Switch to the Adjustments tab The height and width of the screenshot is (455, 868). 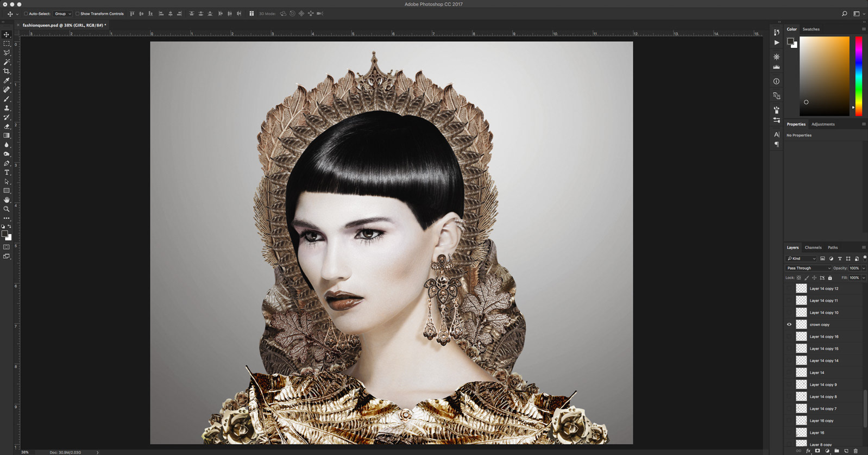tap(823, 124)
